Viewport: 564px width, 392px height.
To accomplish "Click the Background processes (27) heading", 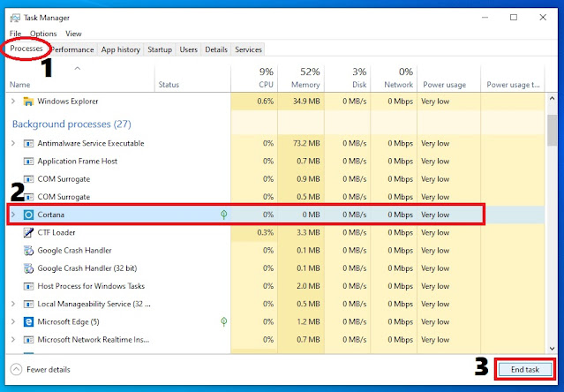I will 71,124.
